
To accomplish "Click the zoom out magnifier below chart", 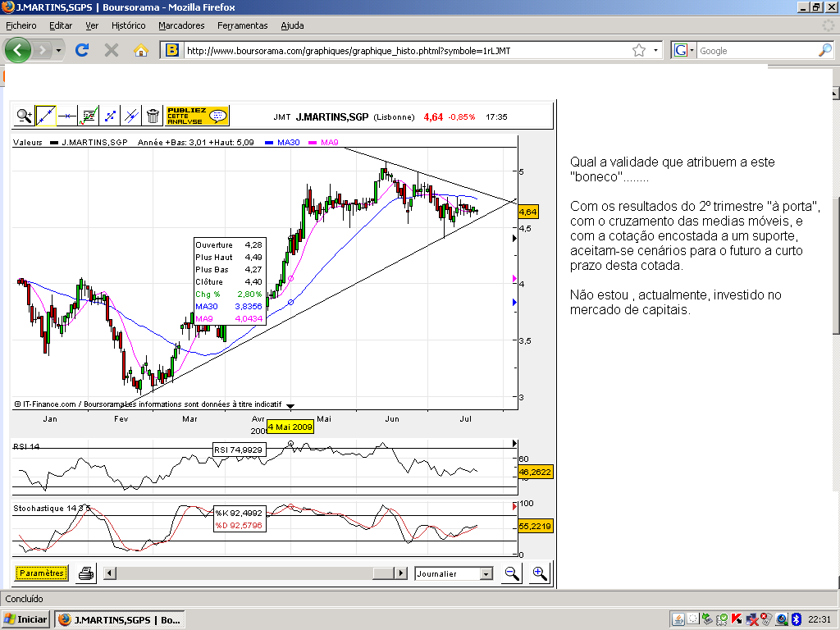I will click(x=512, y=573).
